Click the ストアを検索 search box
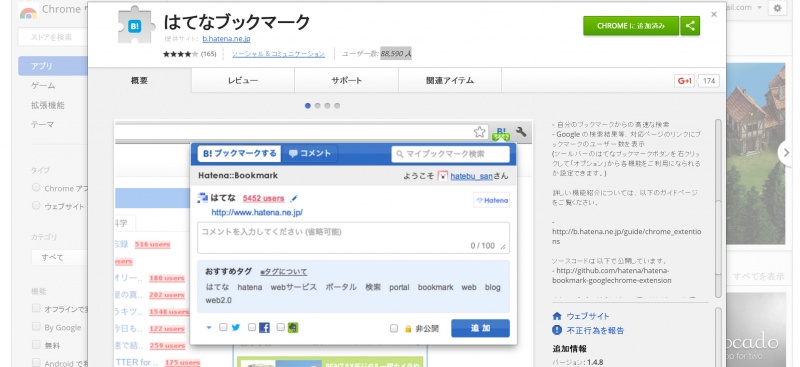The height and width of the screenshot is (367, 800). point(53,37)
